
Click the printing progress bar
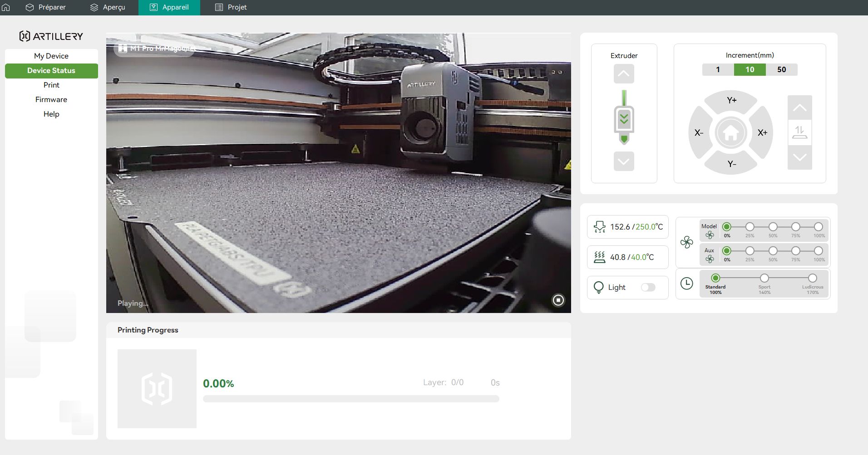click(x=351, y=399)
